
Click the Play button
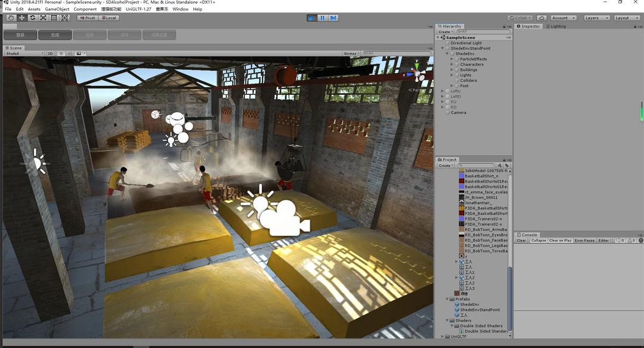click(x=311, y=18)
